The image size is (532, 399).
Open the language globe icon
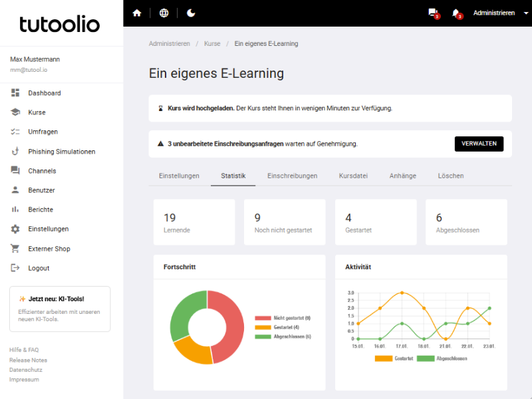click(164, 13)
